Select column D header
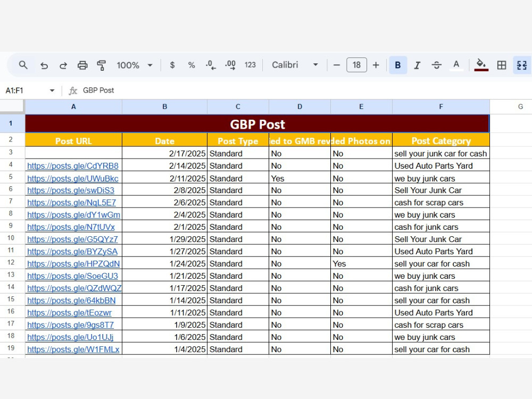The image size is (532, 399). click(300, 106)
